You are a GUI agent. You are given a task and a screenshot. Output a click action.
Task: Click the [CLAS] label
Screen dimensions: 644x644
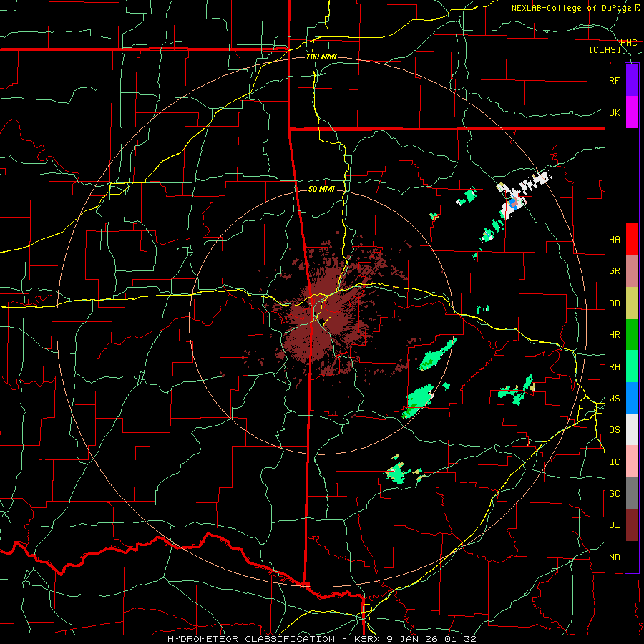[605, 50]
